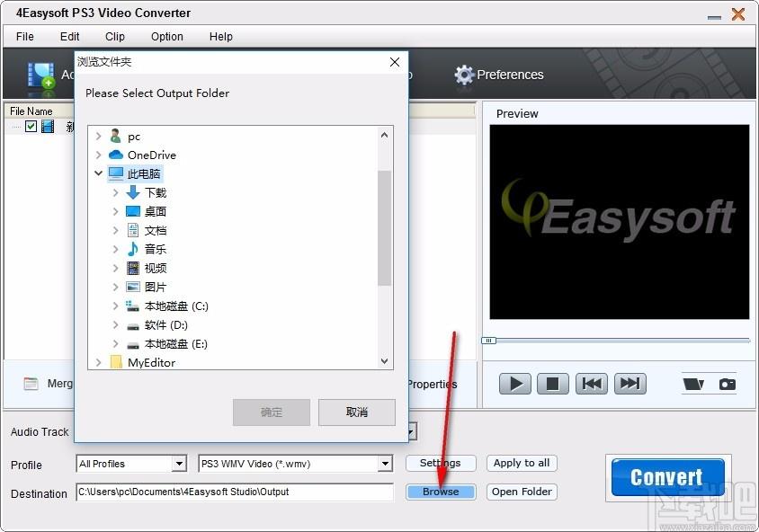Click the 本地磁盘 (E:) drive icon
This screenshot has width=759, height=532.
pos(132,345)
